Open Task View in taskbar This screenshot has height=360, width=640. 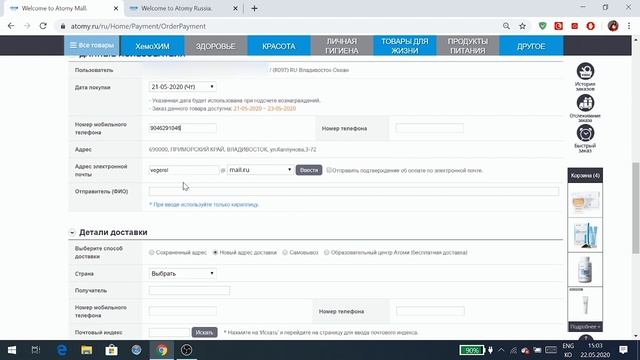pos(36,350)
